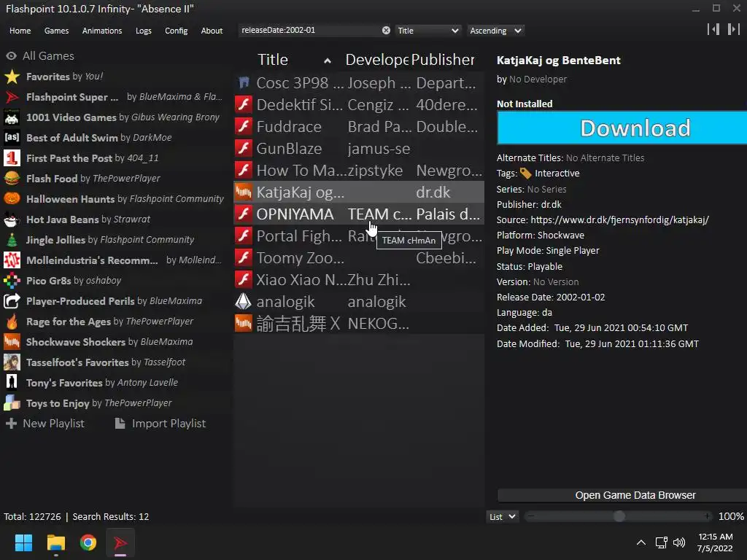The height and width of the screenshot is (560, 747).
Task: Open the Logs page
Action: [x=144, y=31]
